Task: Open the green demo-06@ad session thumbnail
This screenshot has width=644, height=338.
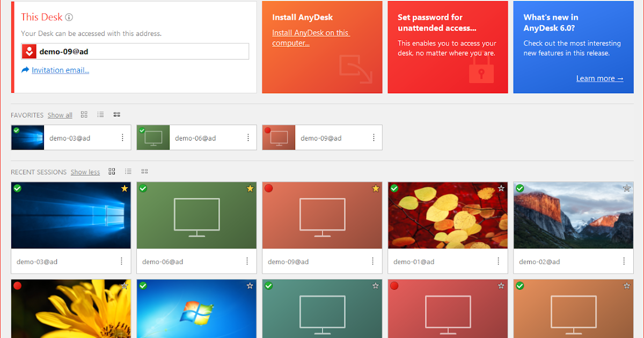Action: pyautogui.click(x=196, y=215)
